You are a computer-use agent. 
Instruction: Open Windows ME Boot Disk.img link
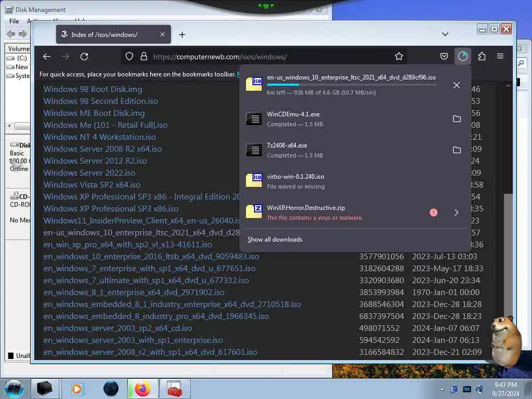[95, 113]
